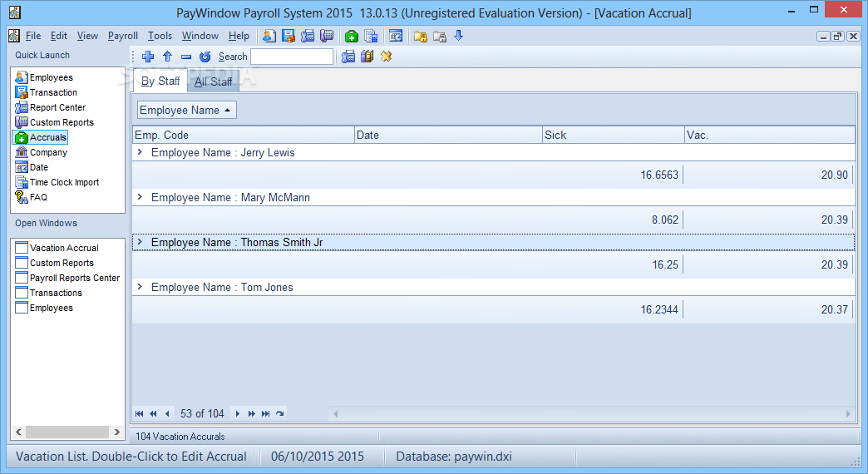This screenshot has height=474, width=868.
Task: Sort by the Vac. column header
Action: point(770,135)
